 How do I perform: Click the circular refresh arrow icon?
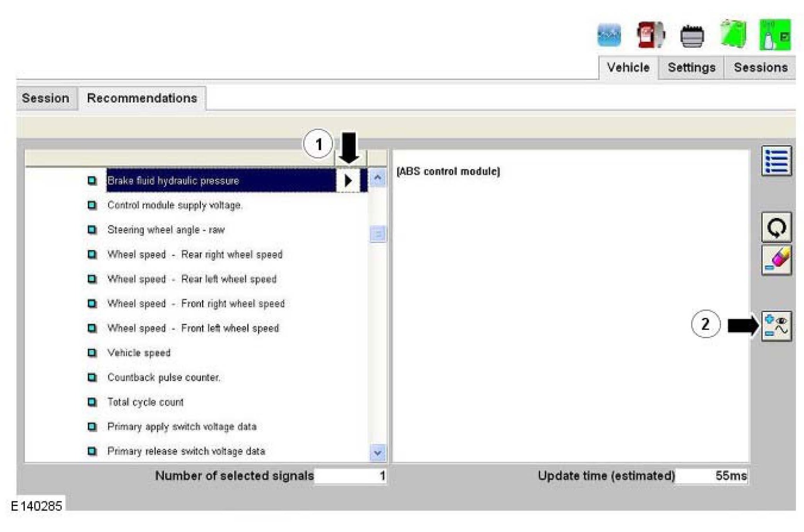coord(776,227)
